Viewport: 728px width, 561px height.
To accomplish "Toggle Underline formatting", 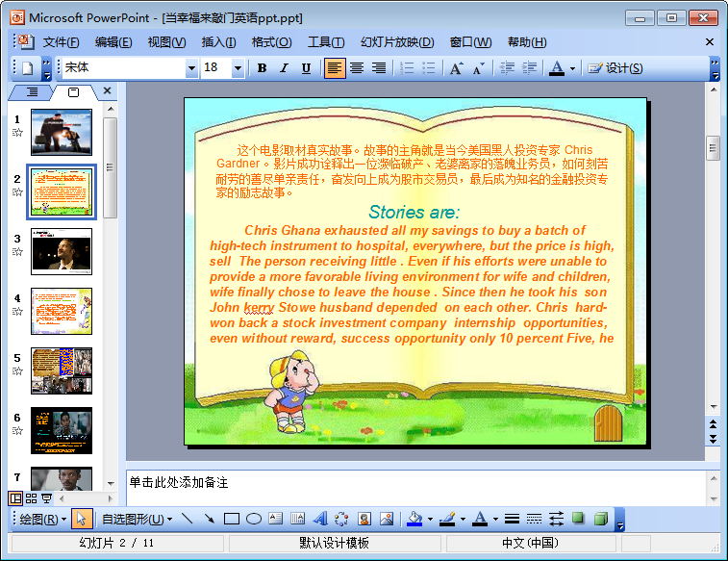I will tap(307, 68).
